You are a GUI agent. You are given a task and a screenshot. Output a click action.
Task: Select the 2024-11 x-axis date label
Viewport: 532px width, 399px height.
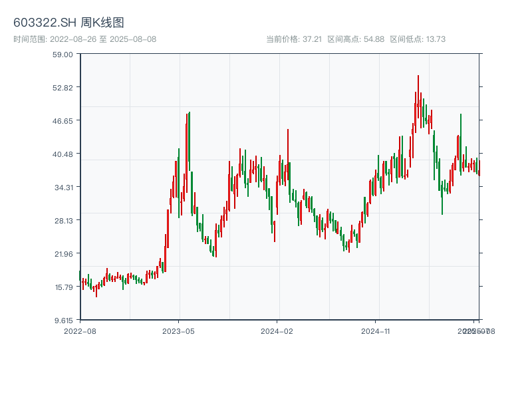(x=376, y=331)
